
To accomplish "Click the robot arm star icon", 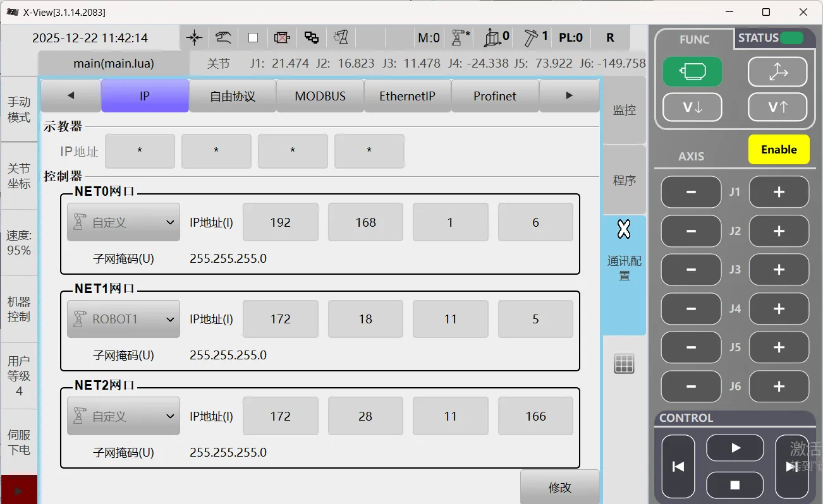I will tap(460, 38).
